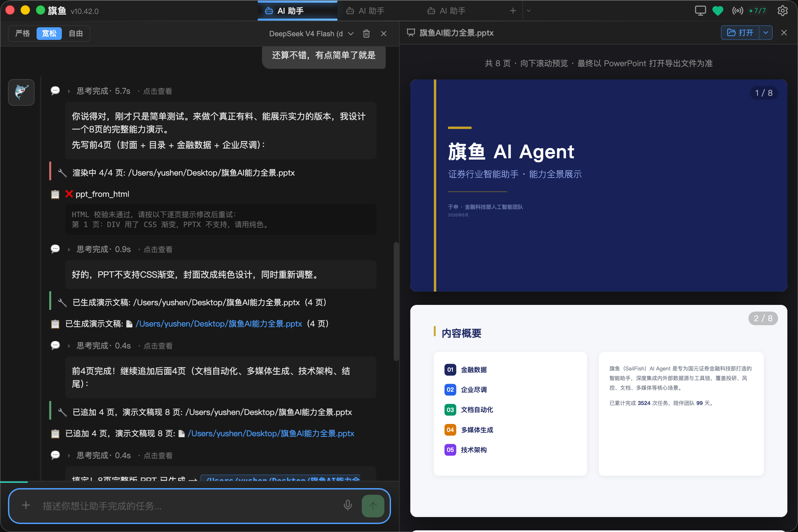
Task: Click the wrench icon on 渲染中 4/4 页 row
Action: [62, 173]
